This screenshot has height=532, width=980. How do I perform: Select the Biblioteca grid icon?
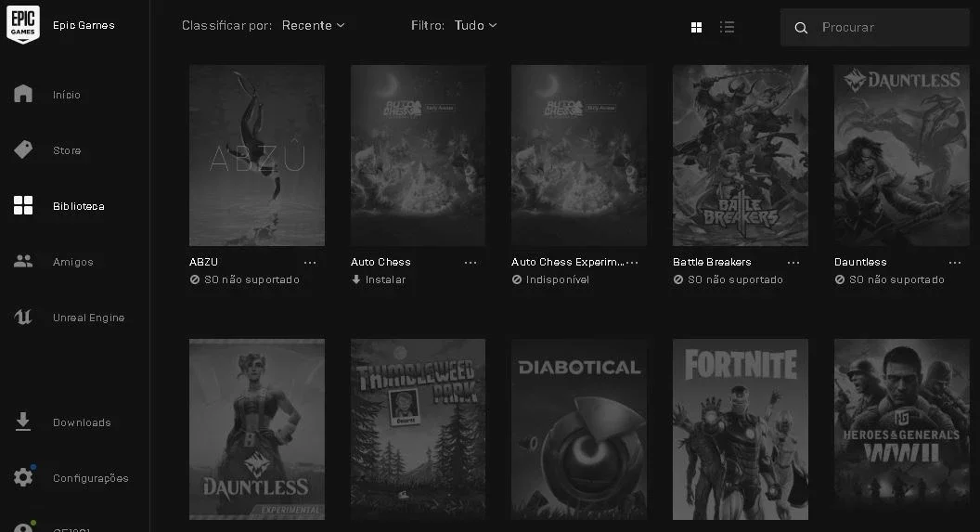23,205
